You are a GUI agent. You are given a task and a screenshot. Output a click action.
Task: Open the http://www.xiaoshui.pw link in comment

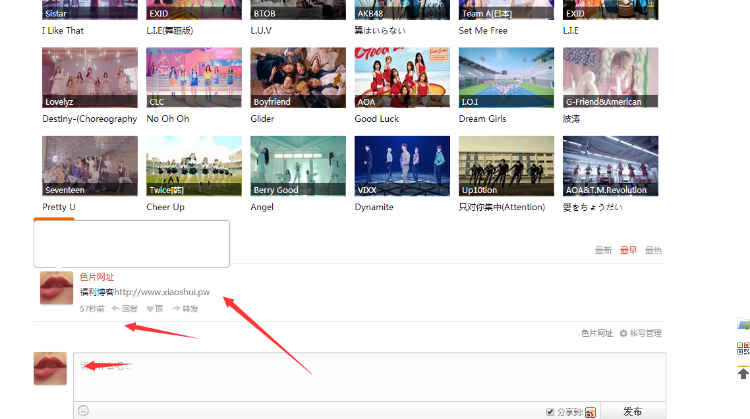pos(162,292)
